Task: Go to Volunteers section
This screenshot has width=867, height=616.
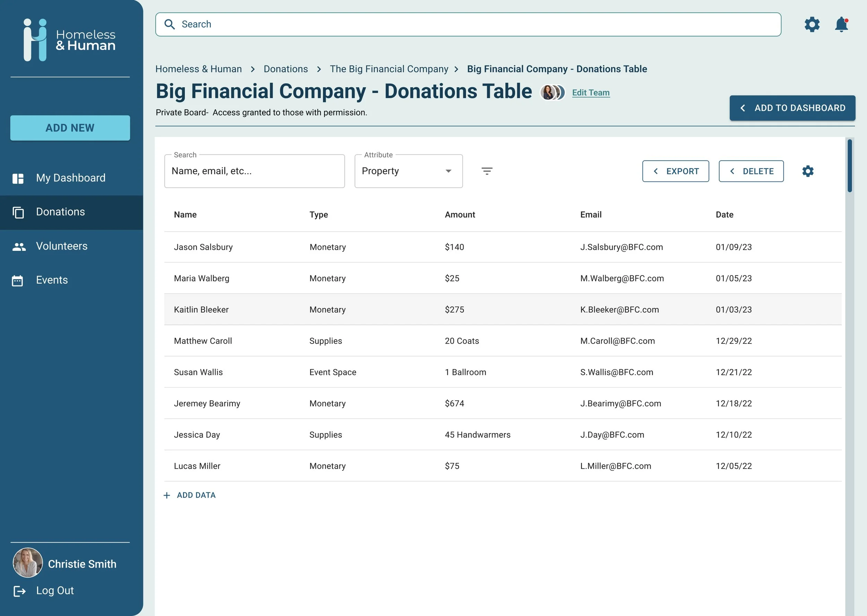Action: 61,246
